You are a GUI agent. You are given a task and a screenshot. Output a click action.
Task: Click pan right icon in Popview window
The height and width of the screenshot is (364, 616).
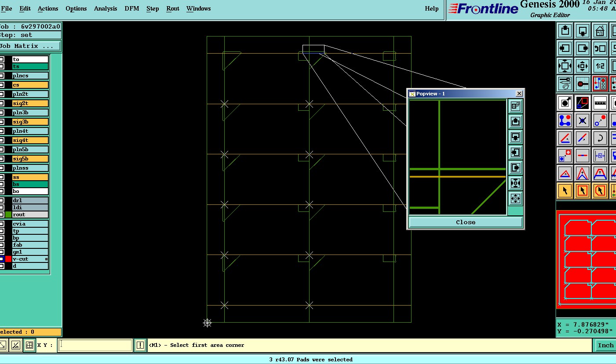(515, 167)
